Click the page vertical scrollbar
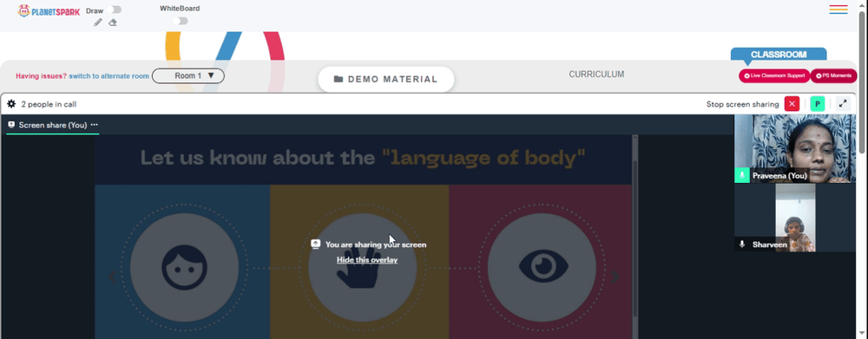 tap(863, 83)
